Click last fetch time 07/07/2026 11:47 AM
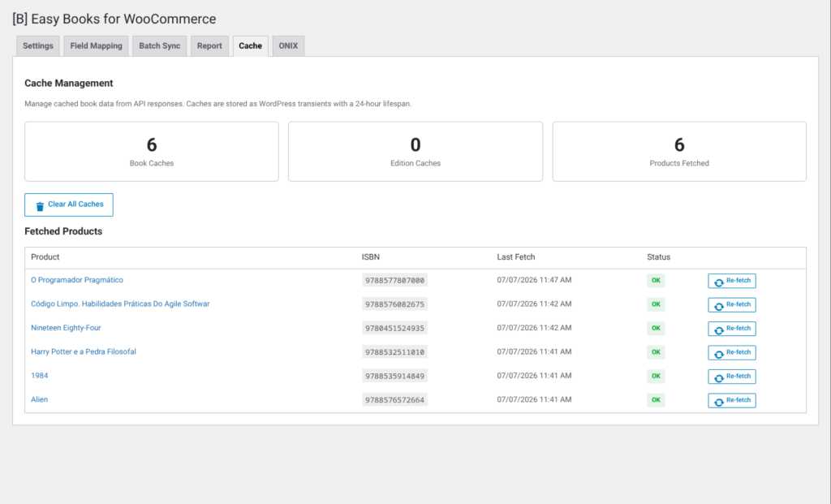 tap(534, 280)
